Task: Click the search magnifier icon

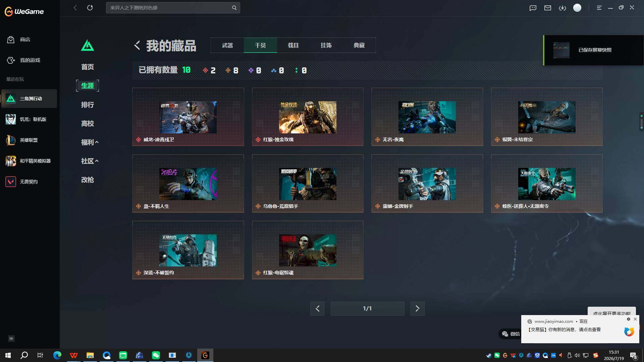Action: (x=234, y=8)
